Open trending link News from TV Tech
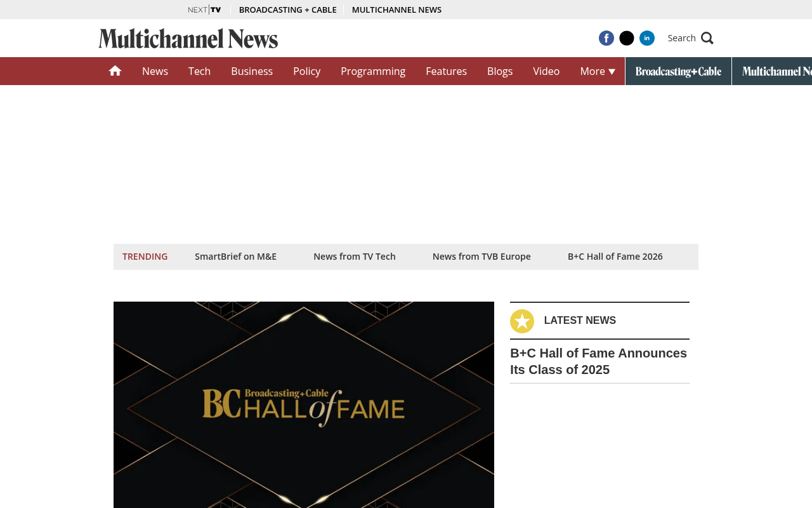Screen dimensions: 812x508 click(355, 257)
